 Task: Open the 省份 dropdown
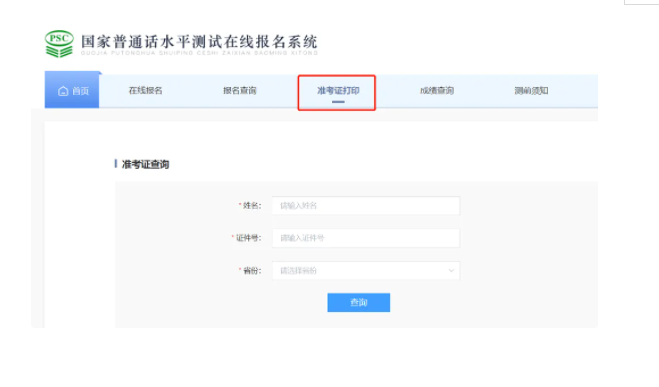pos(366,271)
